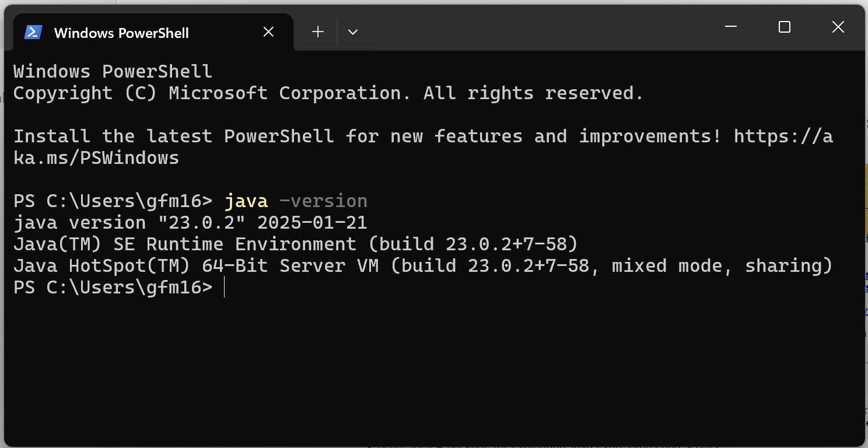Click the ka.ms/PSWindows link continuation
The height and width of the screenshot is (448, 868).
pos(96,157)
